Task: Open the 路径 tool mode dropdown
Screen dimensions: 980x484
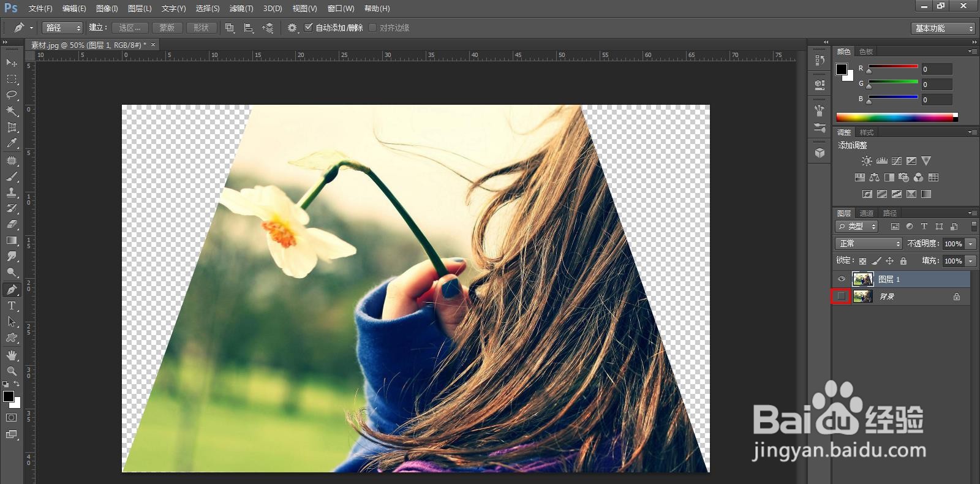Action: [62, 28]
